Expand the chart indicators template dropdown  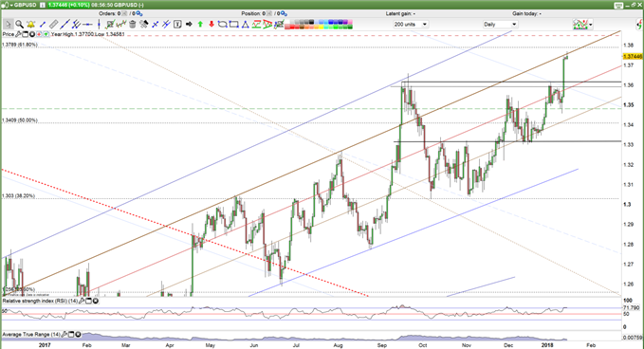591,25
